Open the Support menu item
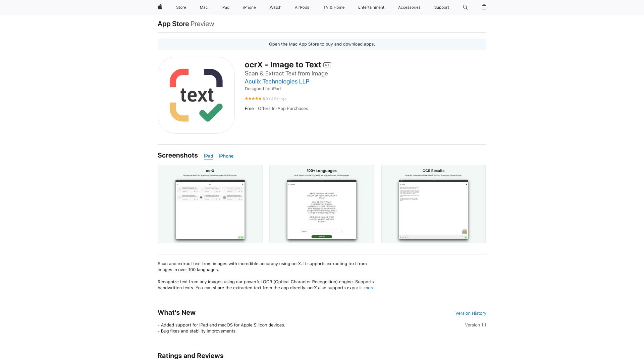Screen dimensions: 644x362 click(441, 7)
